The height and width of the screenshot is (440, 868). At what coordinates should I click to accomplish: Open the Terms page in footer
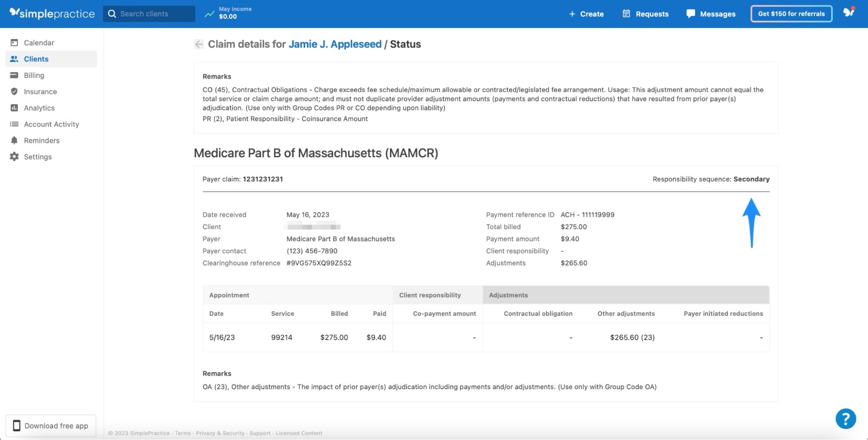[x=182, y=433]
